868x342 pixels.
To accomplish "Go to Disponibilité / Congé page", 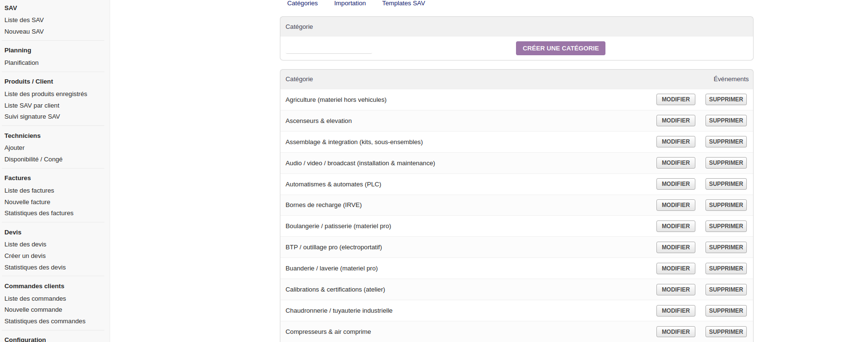I will click(x=33, y=159).
